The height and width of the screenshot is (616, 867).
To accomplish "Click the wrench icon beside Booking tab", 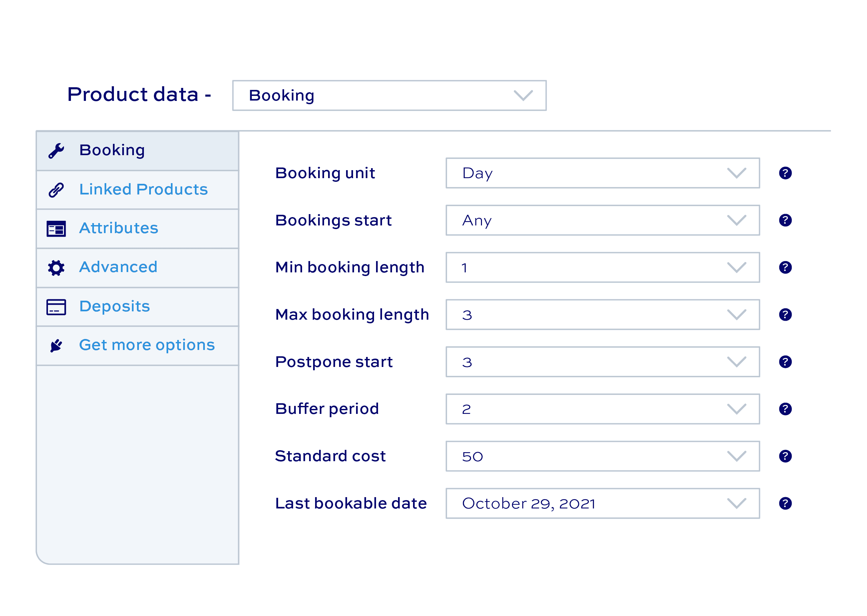I will click(56, 151).
